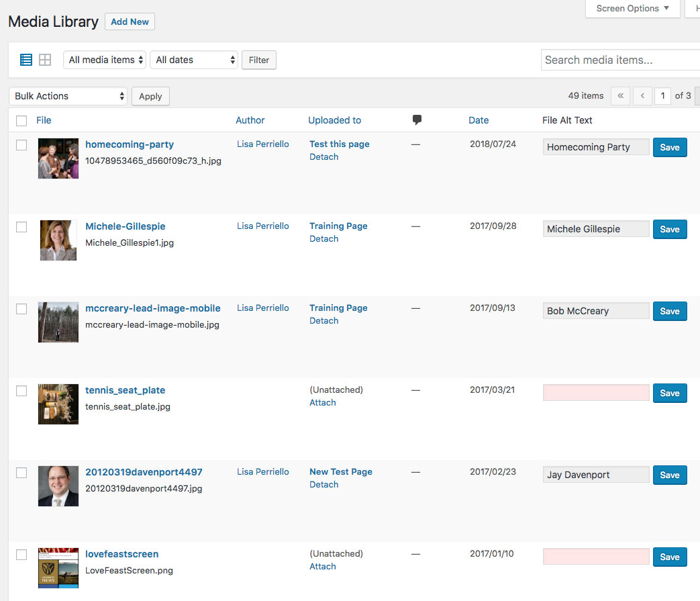Click the current page number field
The height and width of the screenshot is (601, 700).
(x=663, y=95)
